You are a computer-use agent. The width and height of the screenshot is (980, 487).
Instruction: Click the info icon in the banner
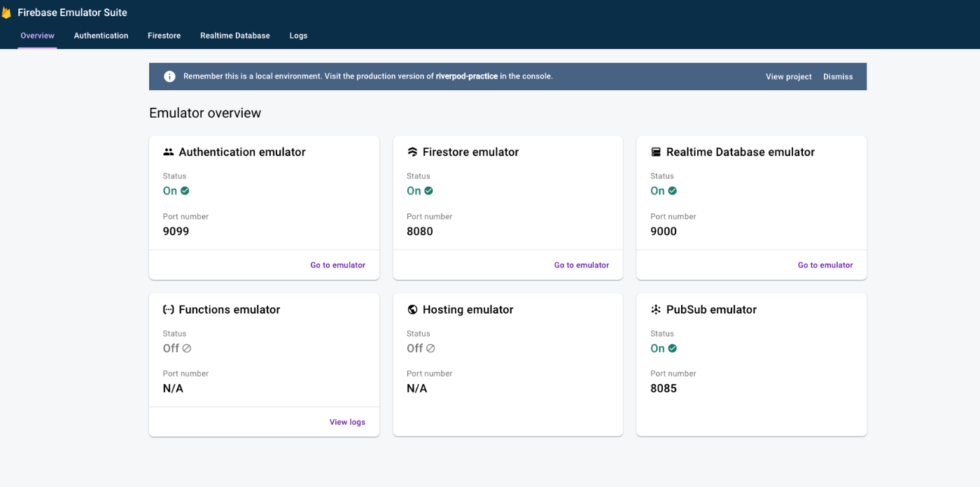coord(169,76)
